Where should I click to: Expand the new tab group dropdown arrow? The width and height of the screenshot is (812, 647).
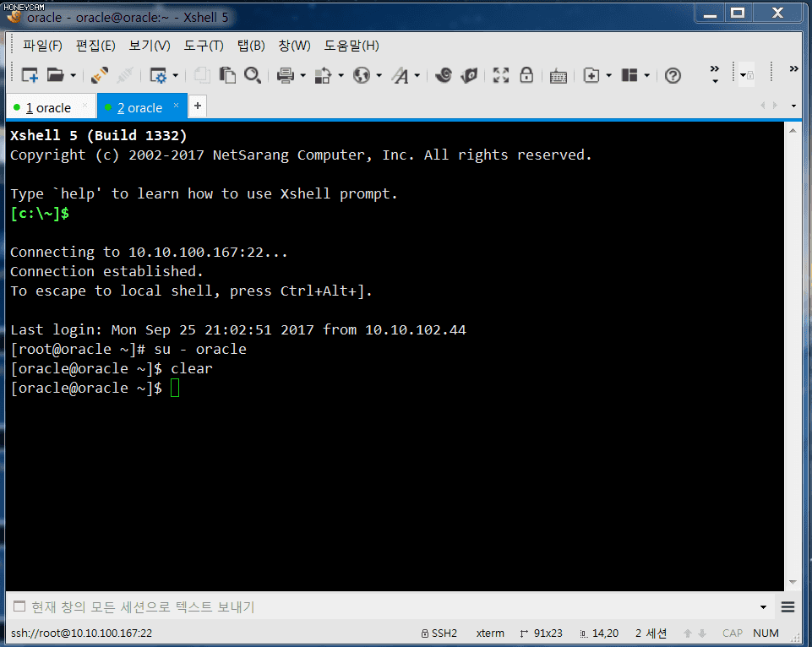pos(609,75)
